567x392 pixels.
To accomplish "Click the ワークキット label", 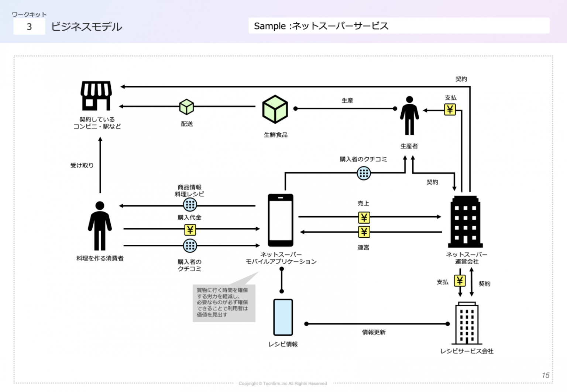I will coord(29,14).
